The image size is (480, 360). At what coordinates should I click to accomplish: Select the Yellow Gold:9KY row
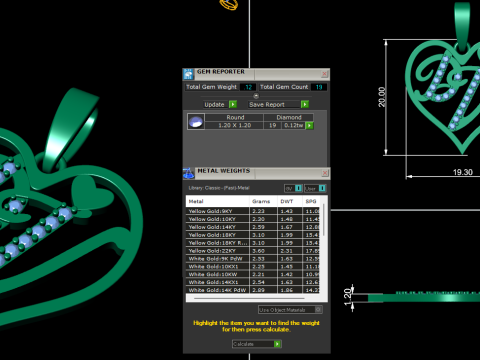pyautogui.click(x=252, y=211)
